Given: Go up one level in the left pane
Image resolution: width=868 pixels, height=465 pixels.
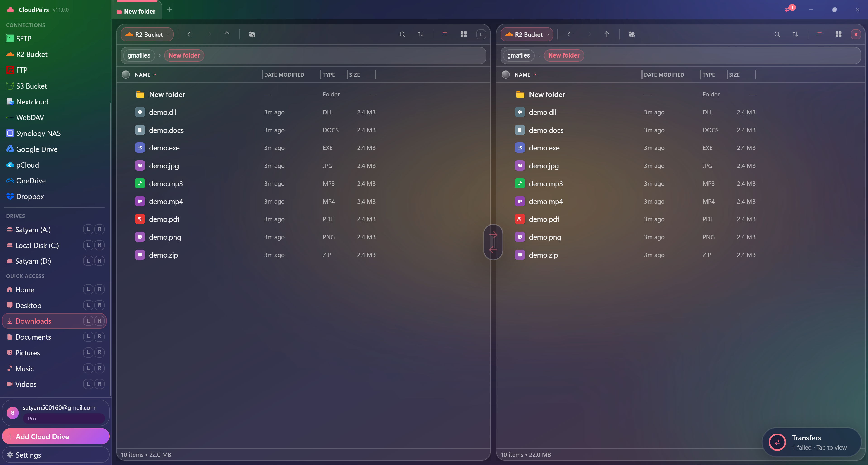Looking at the screenshot, I should click(x=227, y=34).
